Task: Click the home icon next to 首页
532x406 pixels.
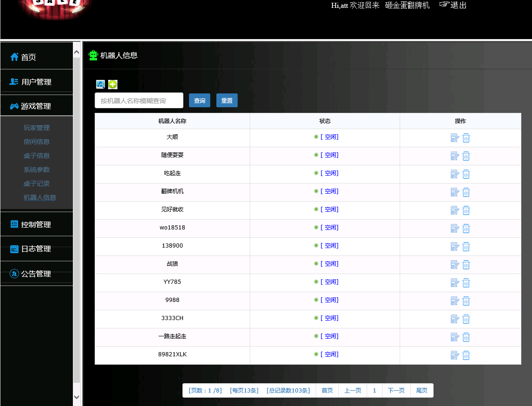Action: (x=13, y=56)
